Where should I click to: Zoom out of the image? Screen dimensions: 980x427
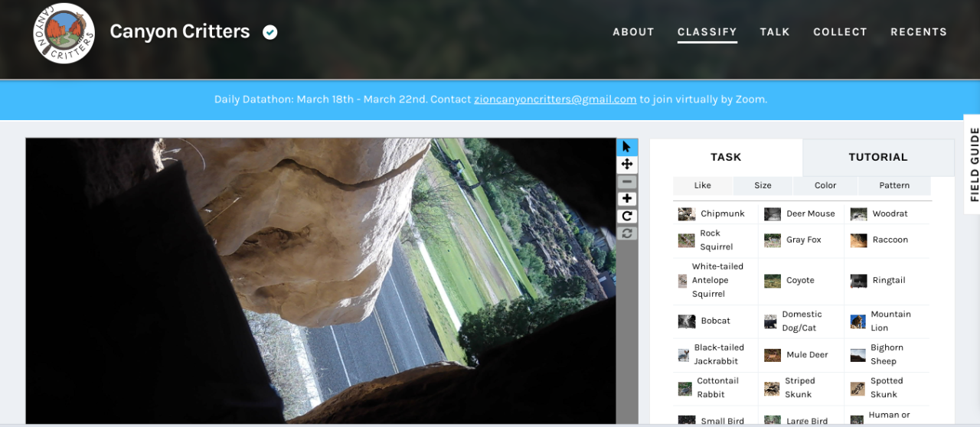coord(627,181)
